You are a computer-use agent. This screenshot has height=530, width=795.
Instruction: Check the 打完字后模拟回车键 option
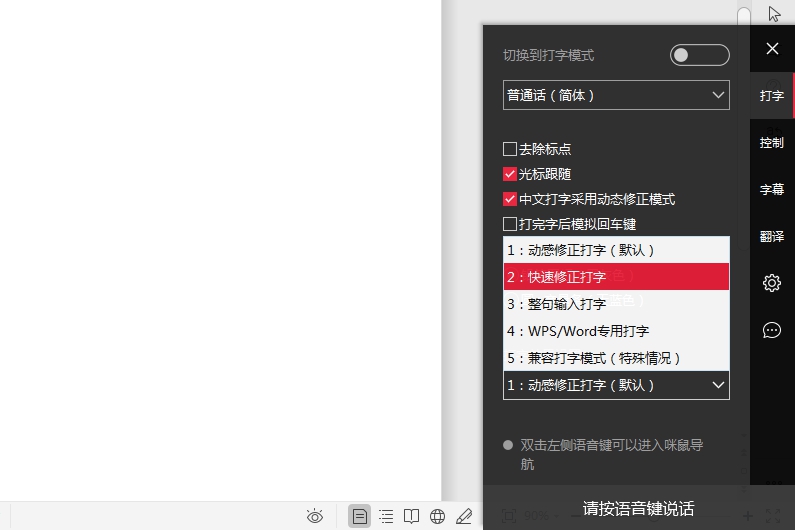[x=510, y=224]
